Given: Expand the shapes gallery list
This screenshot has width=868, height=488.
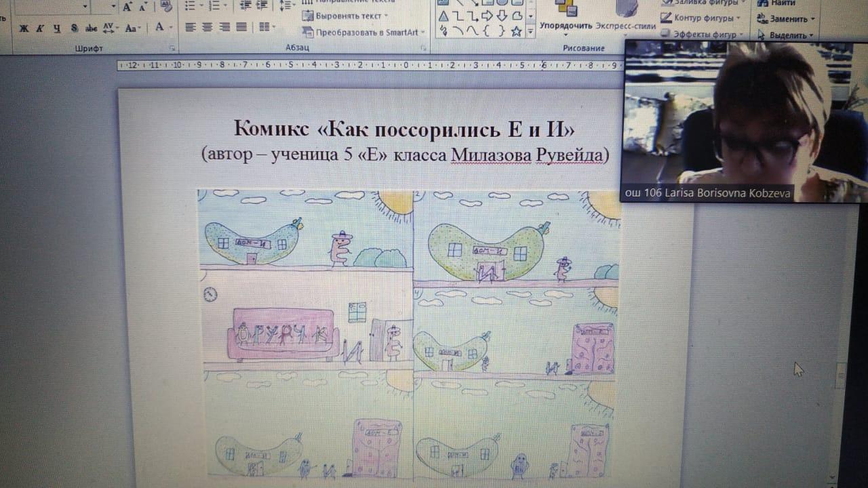Looking at the screenshot, I should tap(530, 31).
